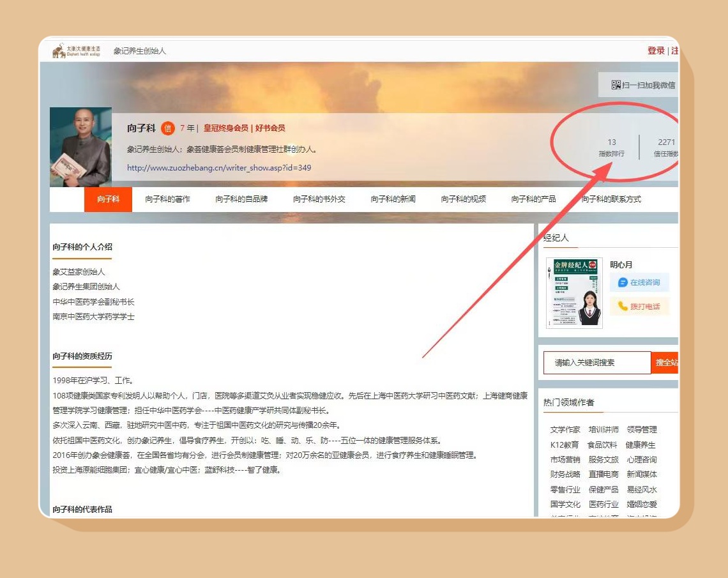Image resolution: width=728 pixels, height=578 pixels.
Task: Click the 登录 login link
Action: (656, 50)
